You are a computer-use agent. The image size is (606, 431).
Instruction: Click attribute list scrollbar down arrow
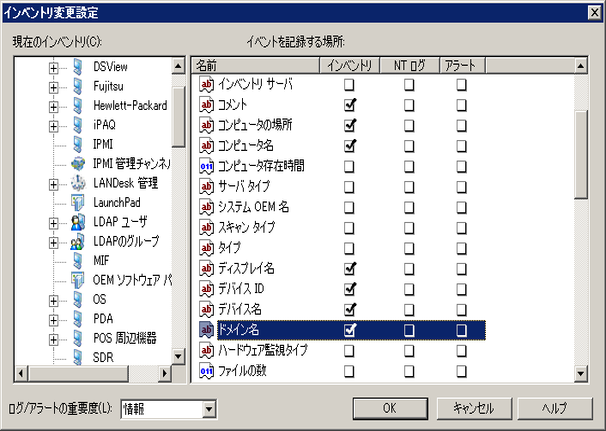point(581,373)
